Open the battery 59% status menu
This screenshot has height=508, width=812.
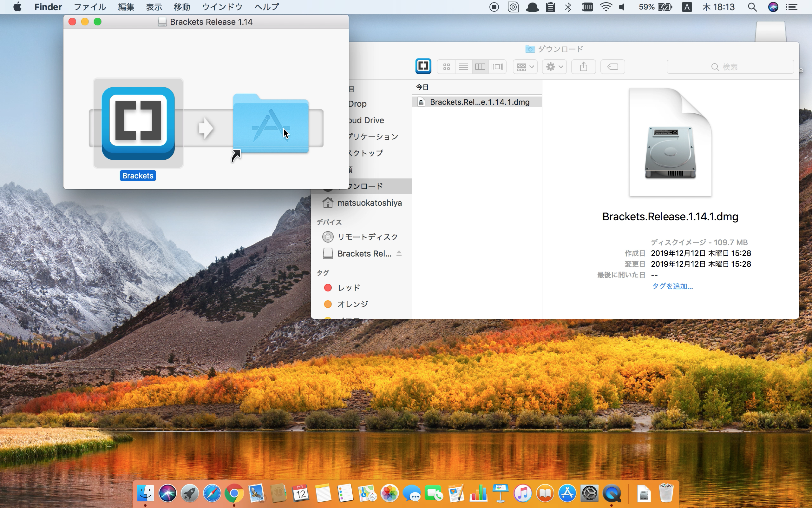[655, 7]
